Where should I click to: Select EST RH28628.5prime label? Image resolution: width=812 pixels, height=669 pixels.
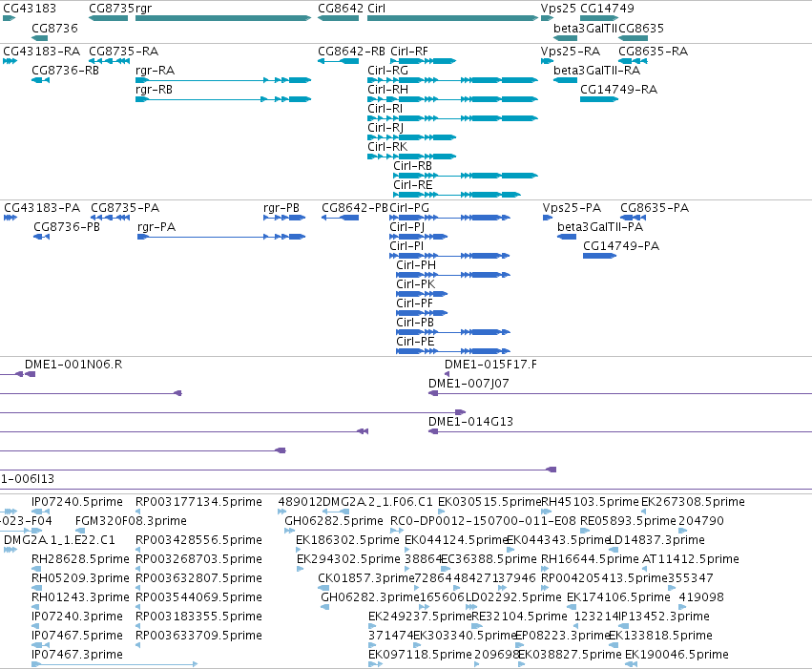80,560
